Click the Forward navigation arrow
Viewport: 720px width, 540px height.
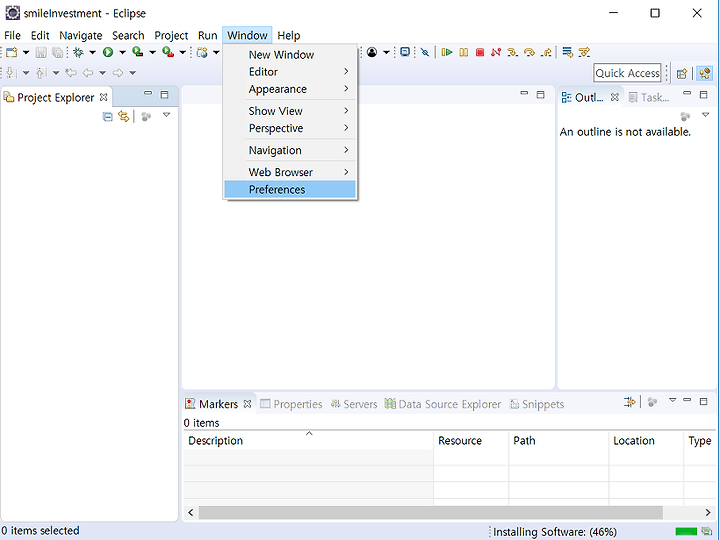[118, 73]
